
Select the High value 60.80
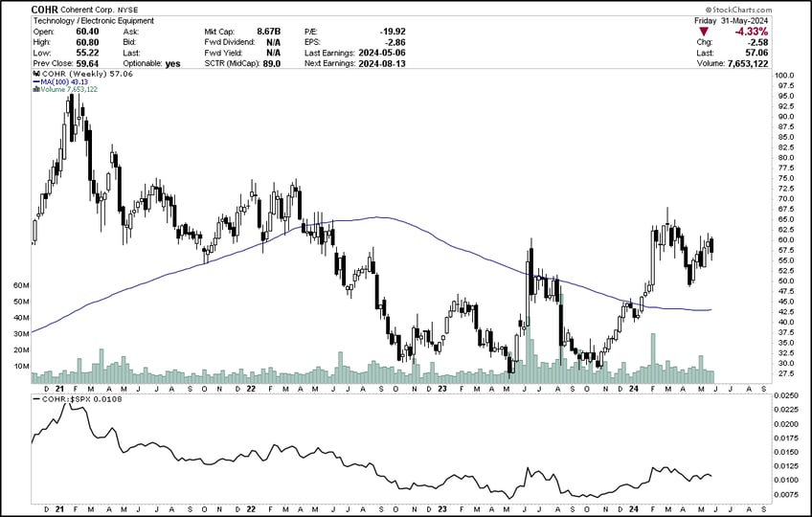point(87,42)
